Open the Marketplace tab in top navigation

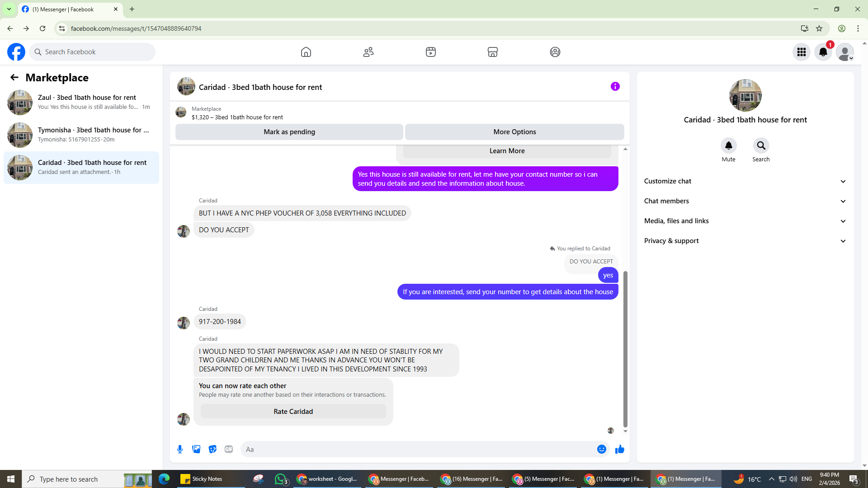[492, 52]
